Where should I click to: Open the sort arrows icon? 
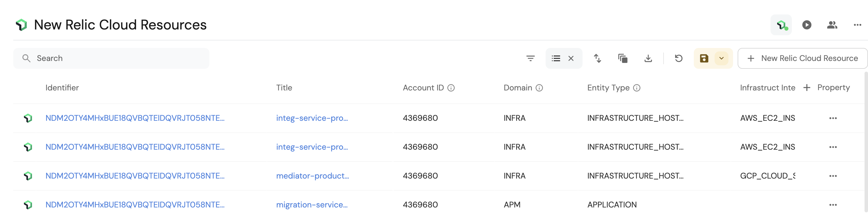tap(597, 58)
